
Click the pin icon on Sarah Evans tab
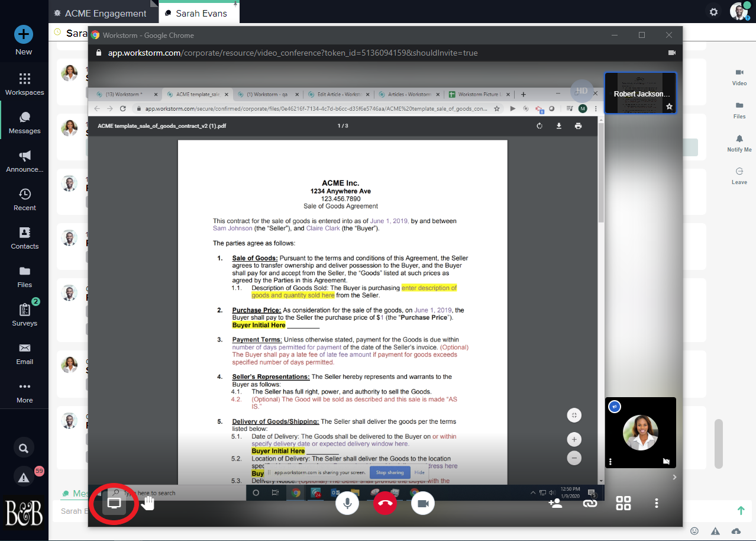pos(235,4)
